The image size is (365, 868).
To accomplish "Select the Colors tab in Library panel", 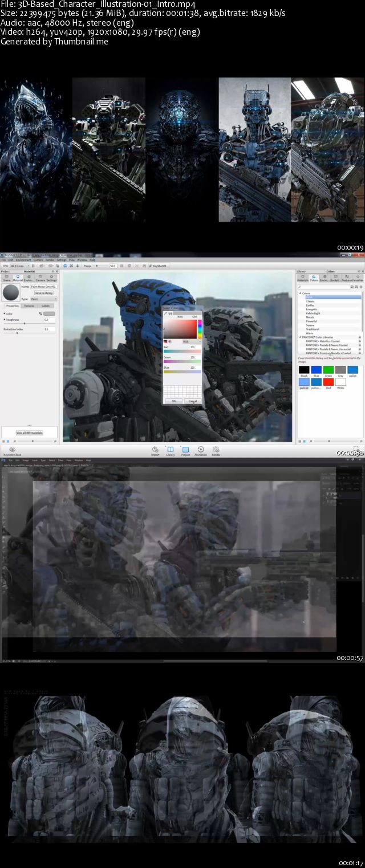I will (x=314, y=279).
